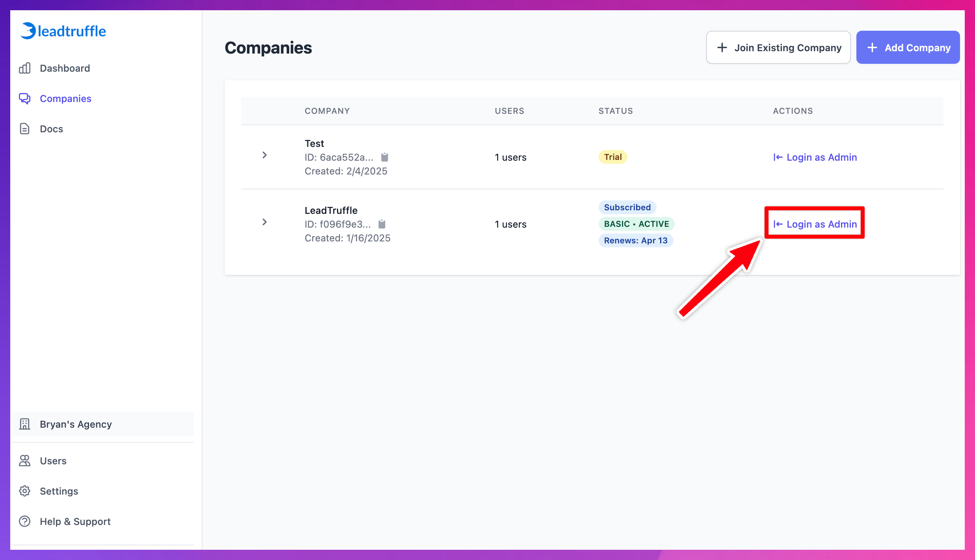Expand the Test company row
975x560 pixels.
[x=264, y=155]
